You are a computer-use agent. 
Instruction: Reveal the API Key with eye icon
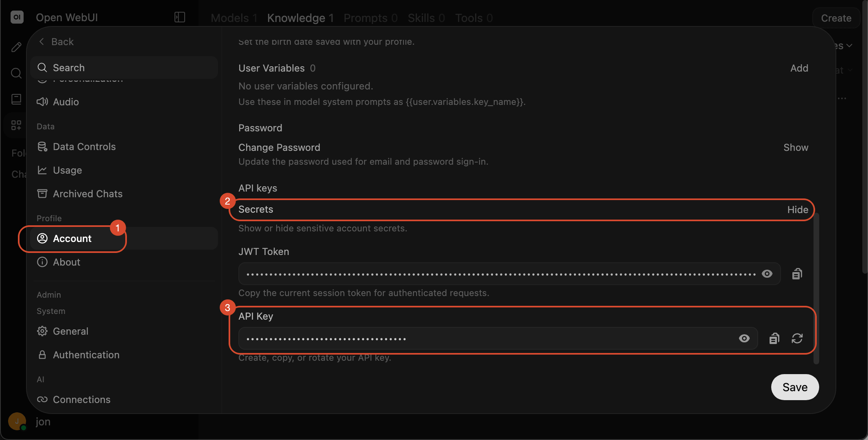[744, 338]
